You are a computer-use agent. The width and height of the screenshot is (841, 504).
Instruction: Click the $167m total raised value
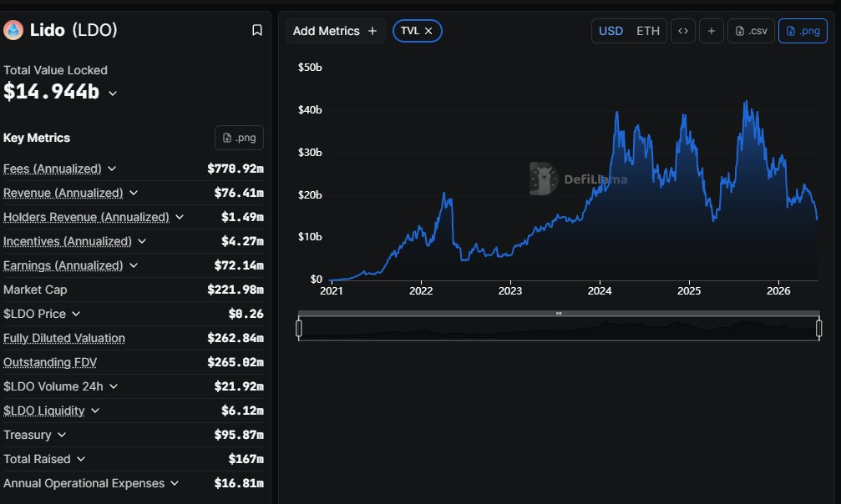[246, 459]
